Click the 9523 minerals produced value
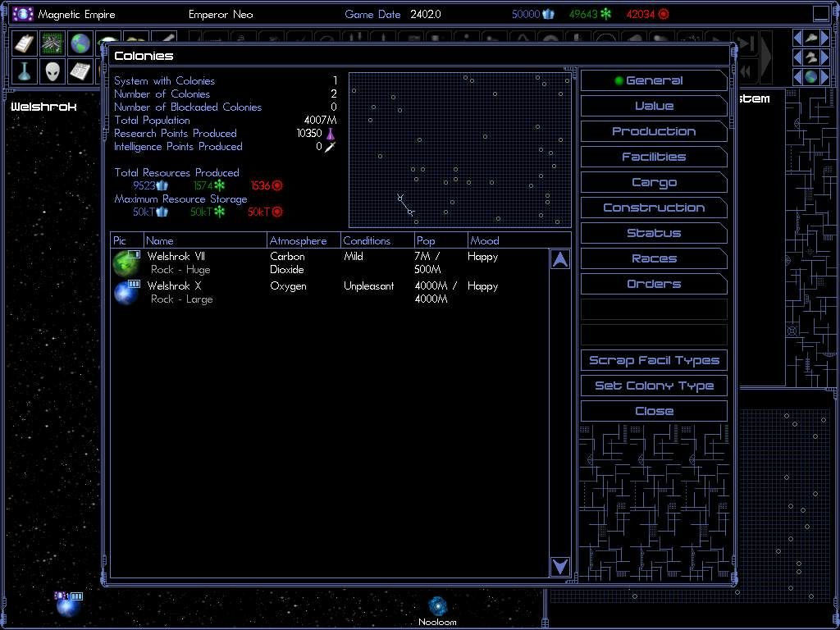Screen dimensions: 840x630 (x=144, y=185)
